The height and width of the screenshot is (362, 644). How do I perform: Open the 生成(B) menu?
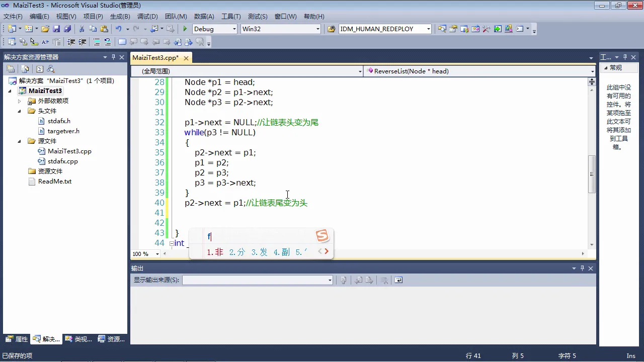[x=120, y=17]
